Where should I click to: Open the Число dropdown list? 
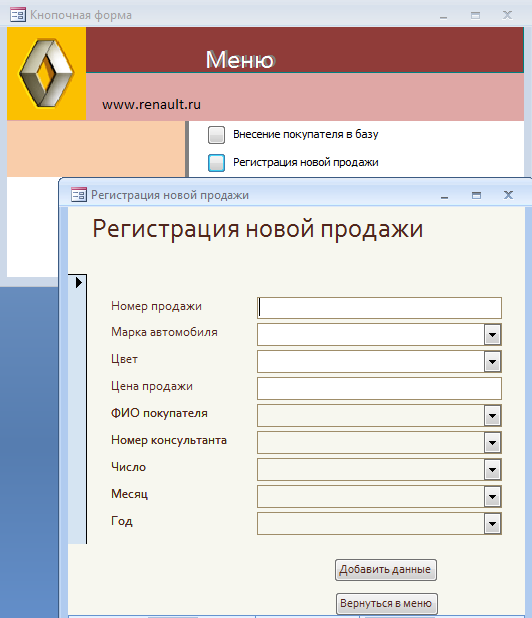492,469
